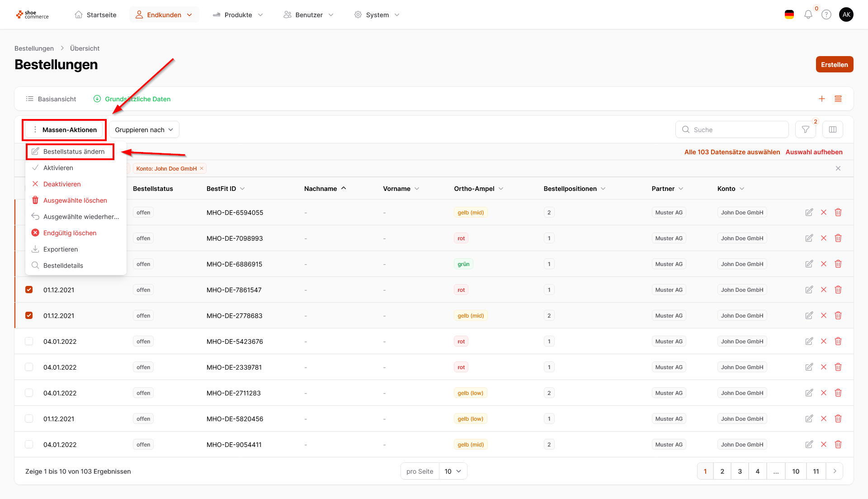The height and width of the screenshot is (499, 868).
Task: Expand the Gruppieren nach dropdown
Action: [144, 130]
